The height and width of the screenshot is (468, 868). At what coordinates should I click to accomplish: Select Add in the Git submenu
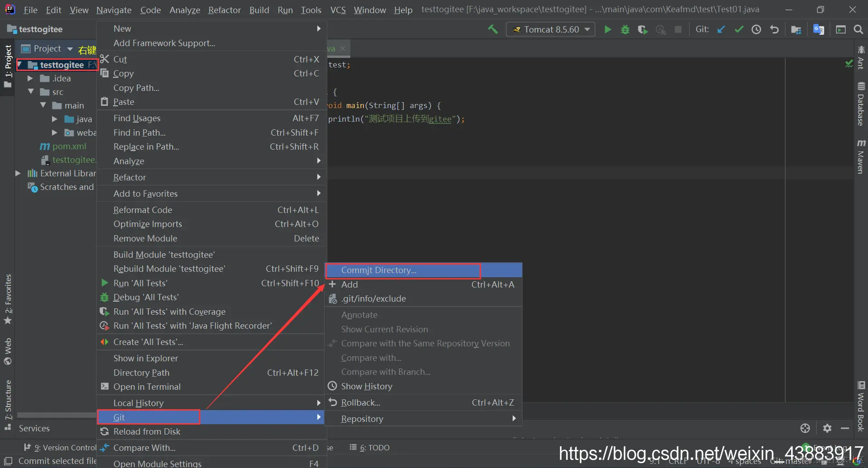[x=424, y=284]
